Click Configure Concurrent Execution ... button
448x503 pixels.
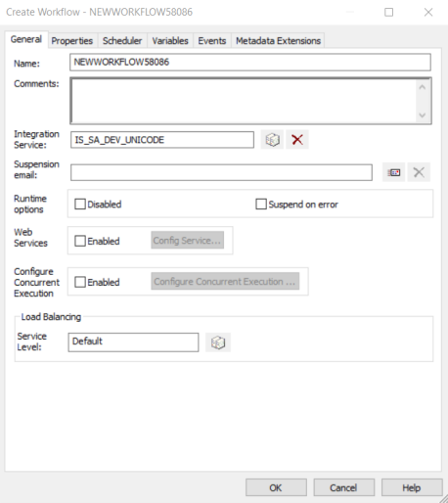[x=225, y=281]
